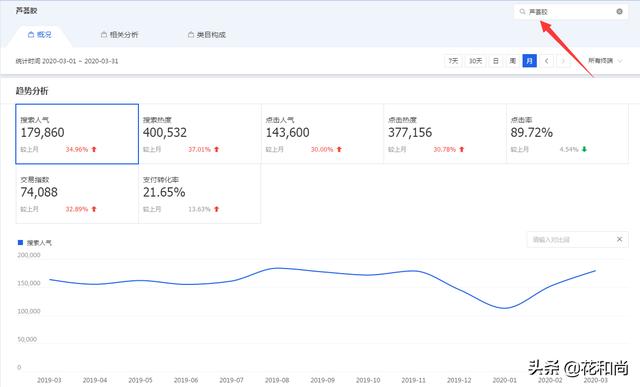Clear the 芦荟胶 search keyword with the circled X
The image size is (640, 387).
point(619,11)
